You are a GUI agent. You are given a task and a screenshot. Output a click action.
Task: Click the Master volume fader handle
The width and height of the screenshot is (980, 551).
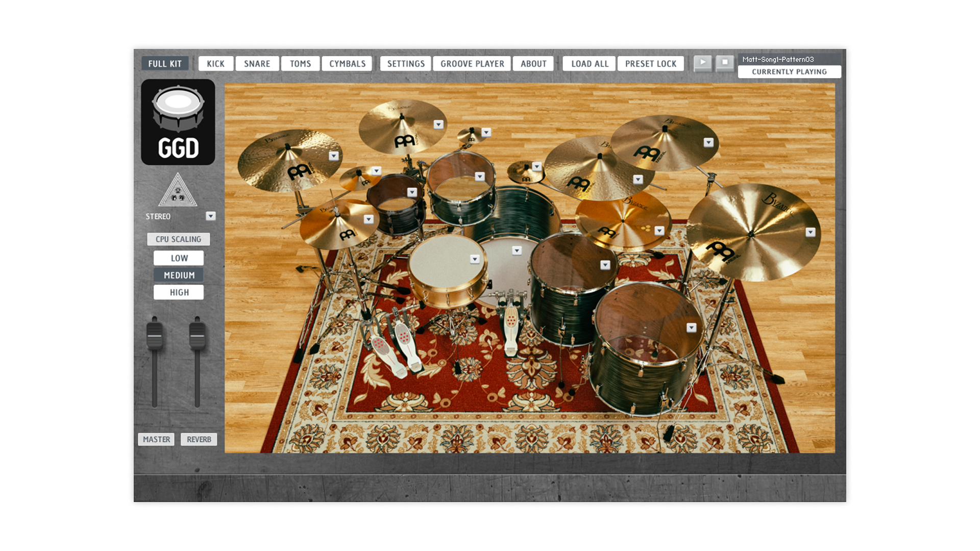155,336
